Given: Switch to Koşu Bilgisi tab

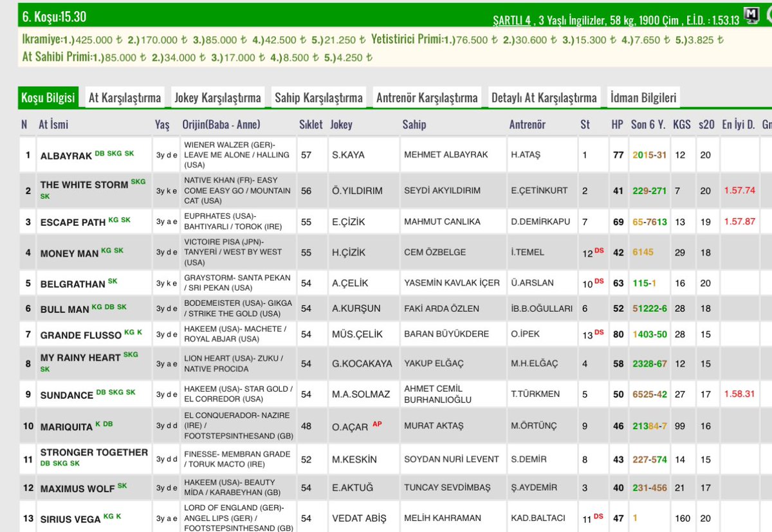Looking at the screenshot, I should (48, 98).
